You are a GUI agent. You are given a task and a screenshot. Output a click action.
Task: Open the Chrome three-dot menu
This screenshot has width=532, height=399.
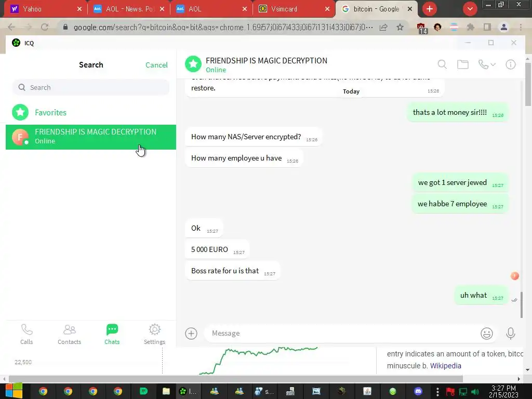pyautogui.click(x=521, y=27)
